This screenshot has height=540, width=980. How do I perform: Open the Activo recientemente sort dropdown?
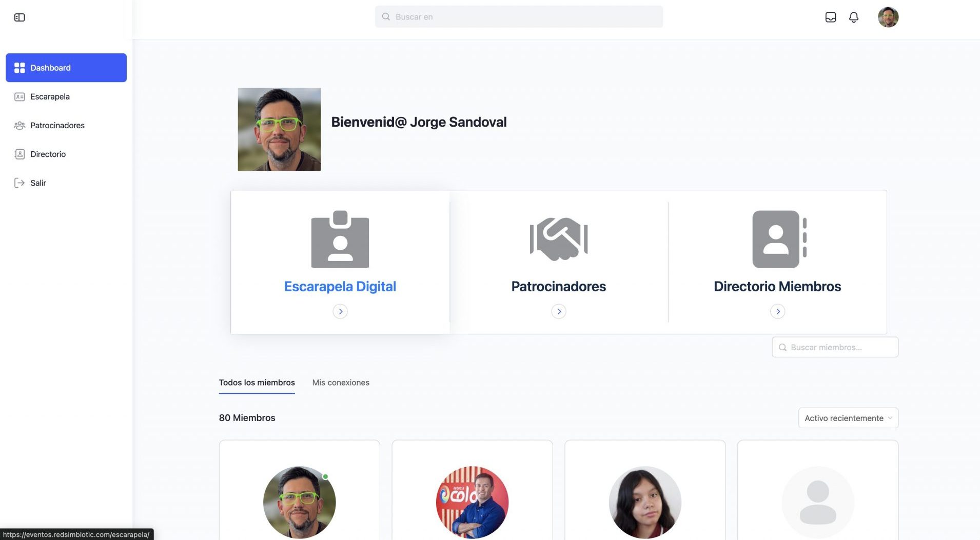tap(848, 418)
